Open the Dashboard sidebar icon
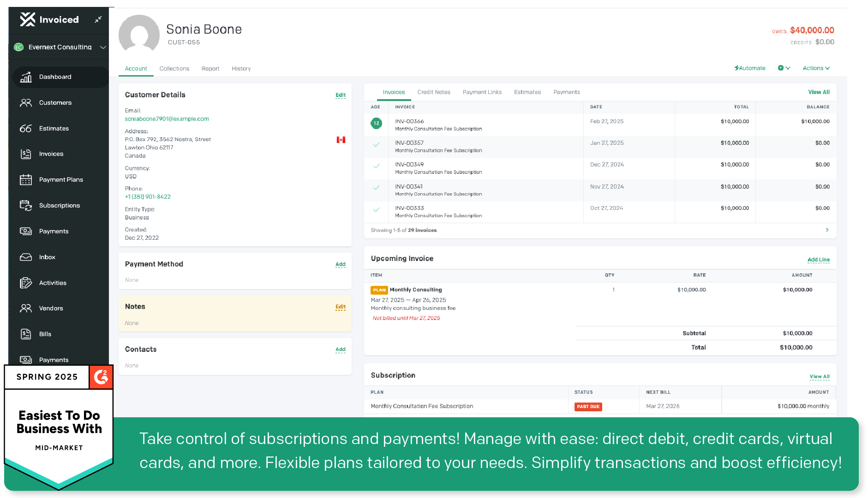This screenshot has width=868, height=498. (x=26, y=77)
